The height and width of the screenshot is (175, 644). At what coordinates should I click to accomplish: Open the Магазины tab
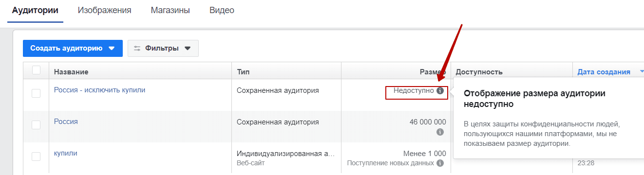pos(170,10)
